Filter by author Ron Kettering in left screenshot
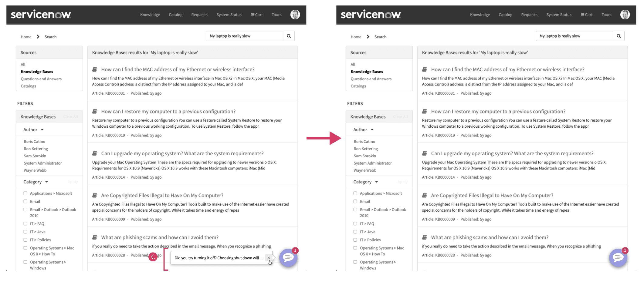The width and height of the screenshot is (644, 285). click(x=36, y=149)
